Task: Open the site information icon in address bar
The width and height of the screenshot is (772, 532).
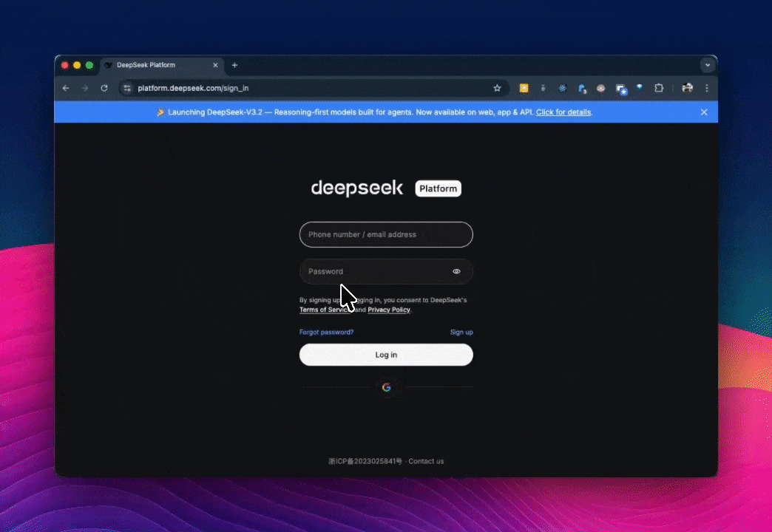Action: tap(127, 88)
